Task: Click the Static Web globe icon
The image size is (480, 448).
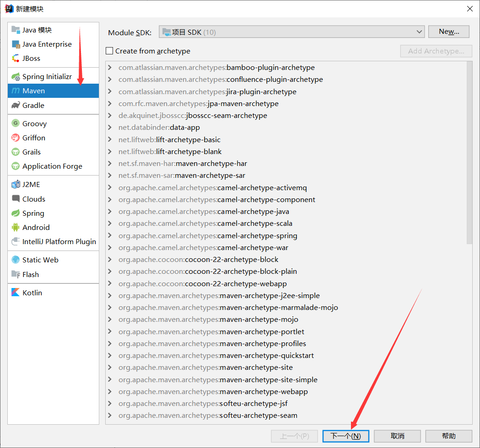Action: [16, 260]
